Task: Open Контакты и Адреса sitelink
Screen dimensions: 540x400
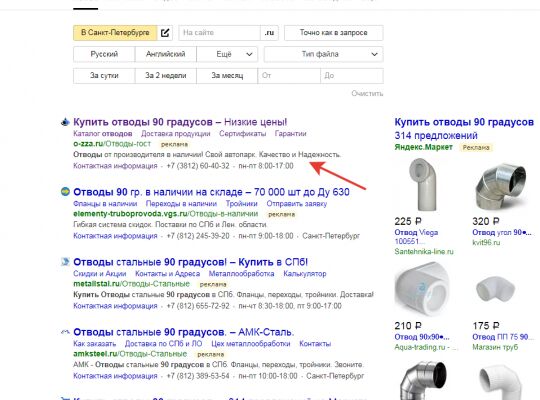Action: tap(167, 274)
